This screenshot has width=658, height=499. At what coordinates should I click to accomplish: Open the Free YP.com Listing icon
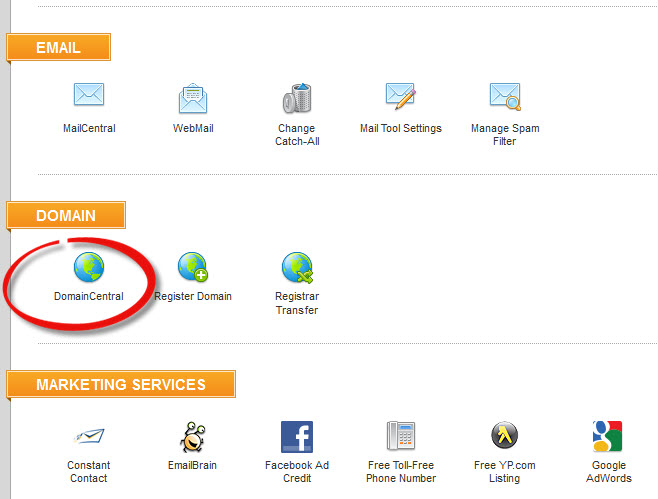[x=504, y=437]
